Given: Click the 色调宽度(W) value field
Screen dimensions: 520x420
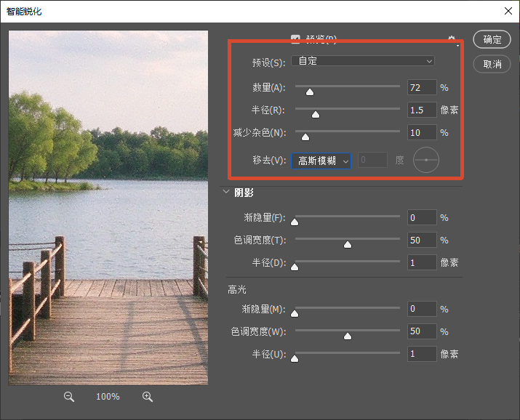Looking at the screenshot, I should pyautogui.click(x=422, y=331).
